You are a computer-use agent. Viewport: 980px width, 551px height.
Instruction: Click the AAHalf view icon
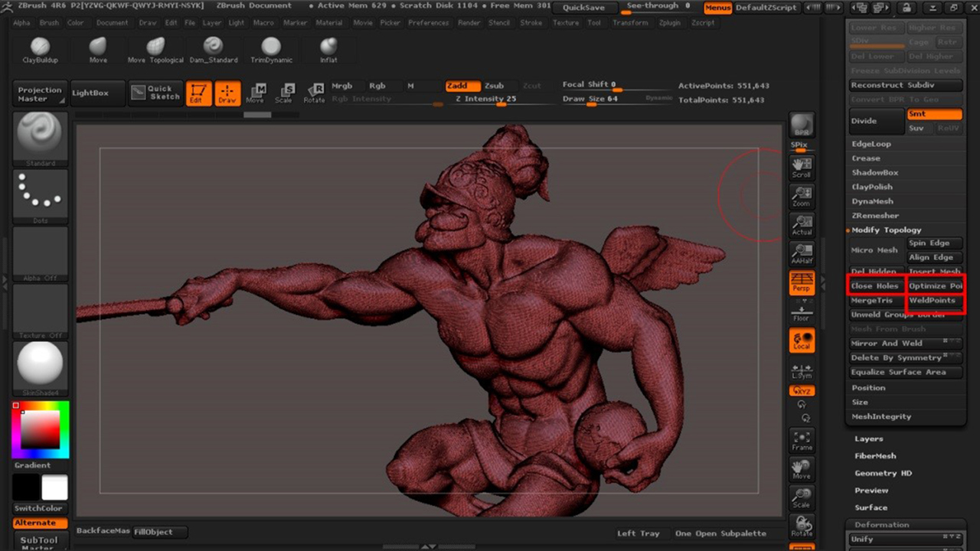pyautogui.click(x=802, y=254)
